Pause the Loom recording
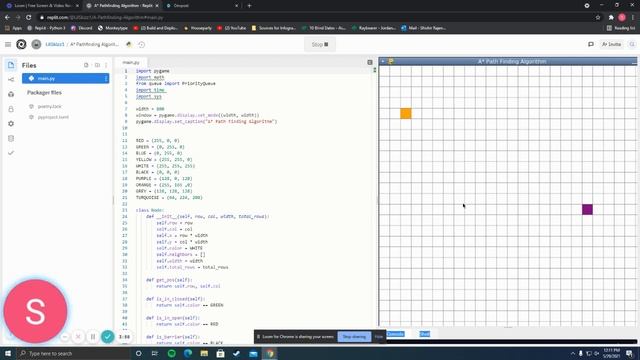 pyautogui.click(x=93, y=337)
